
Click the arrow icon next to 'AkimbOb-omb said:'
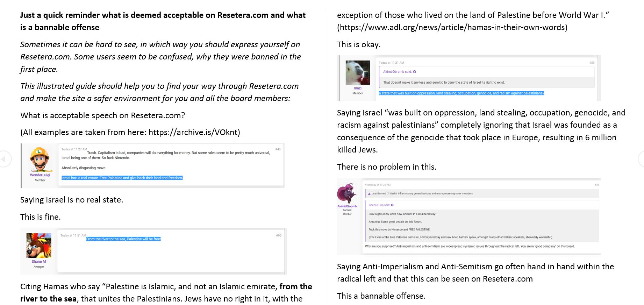click(x=415, y=72)
